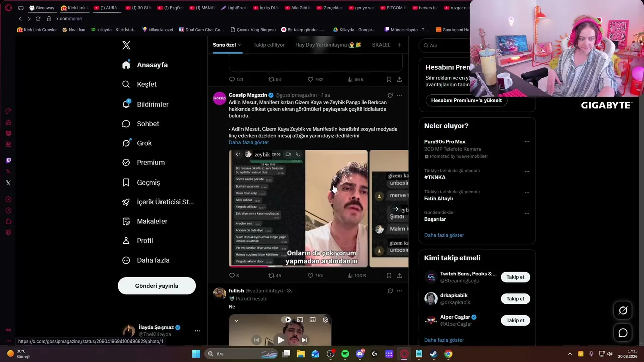Reload the x.com page
The height and width of the screenshot is (362, 644).
pos(38,19)
